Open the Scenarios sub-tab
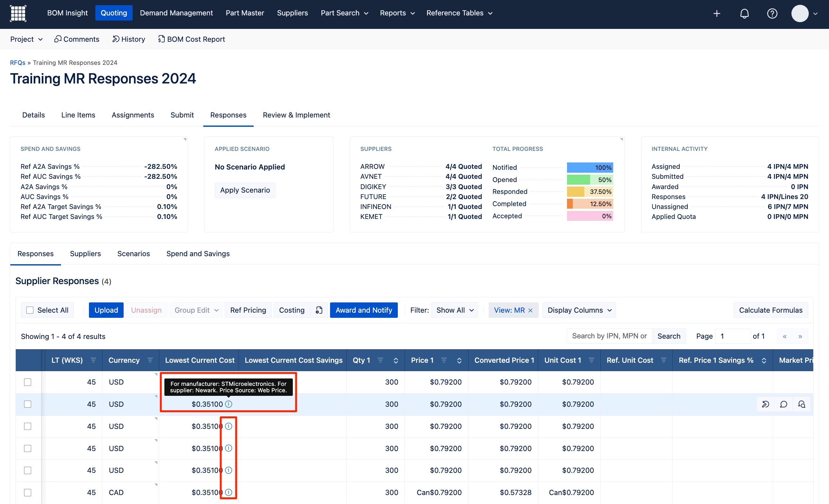Screen dimensions: 829x504 pyautogui.click(x=134, y=254)
